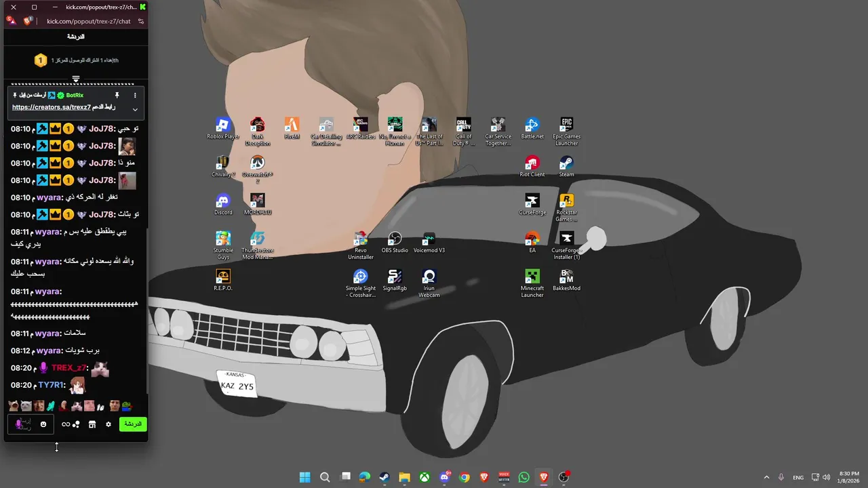Open Riot Client desktop shortcut
The height and width of the screenshot is (488, 868).
click(532, 167)
